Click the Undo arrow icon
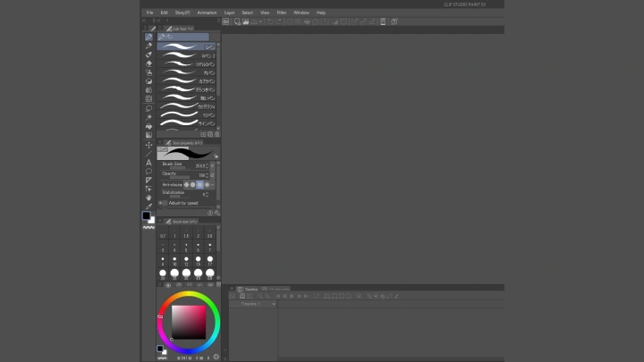Screen dimensions: 644x362 click(x=270, y=21)
